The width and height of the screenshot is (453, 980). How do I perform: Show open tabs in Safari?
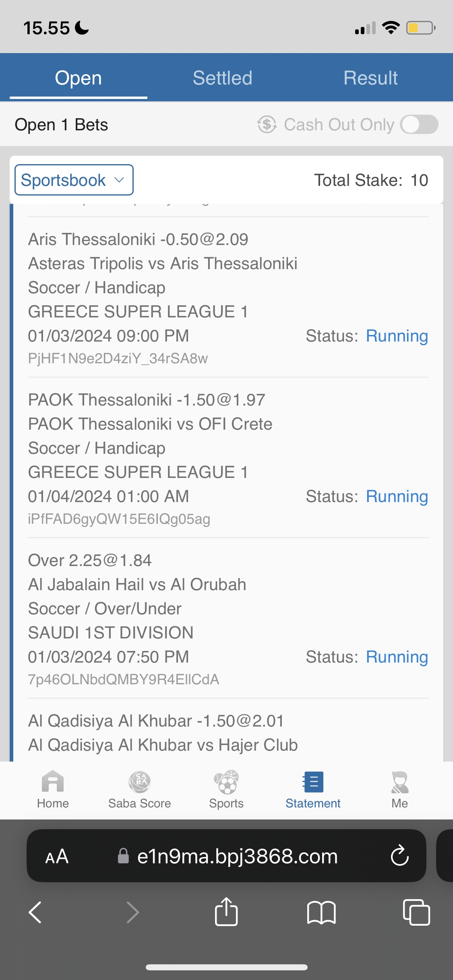click(416, 912)
